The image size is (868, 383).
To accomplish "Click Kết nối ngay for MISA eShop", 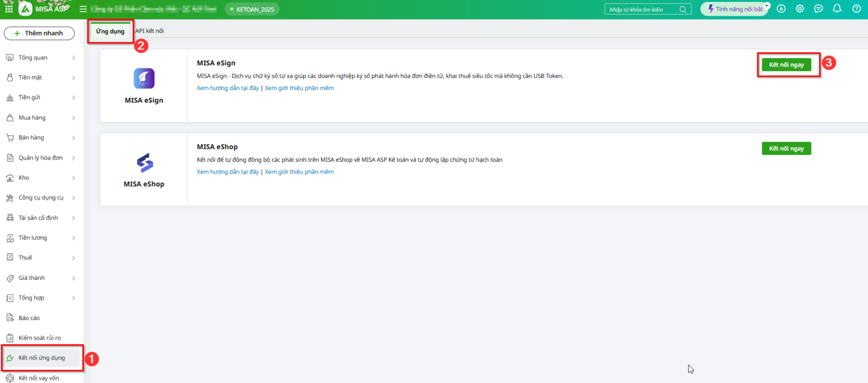I will tap(786, 149).
